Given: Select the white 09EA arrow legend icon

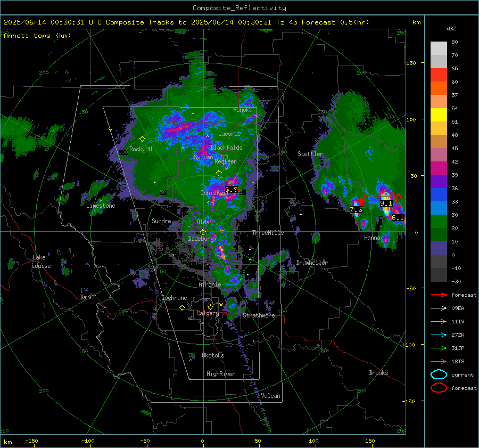Looking at the screenshot, I should tap(439, 308).
